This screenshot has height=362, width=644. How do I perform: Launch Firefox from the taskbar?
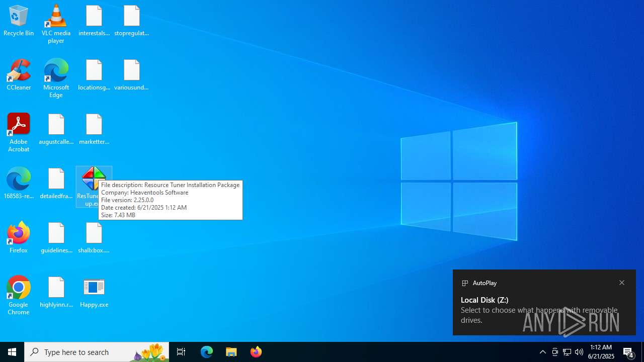256,352
